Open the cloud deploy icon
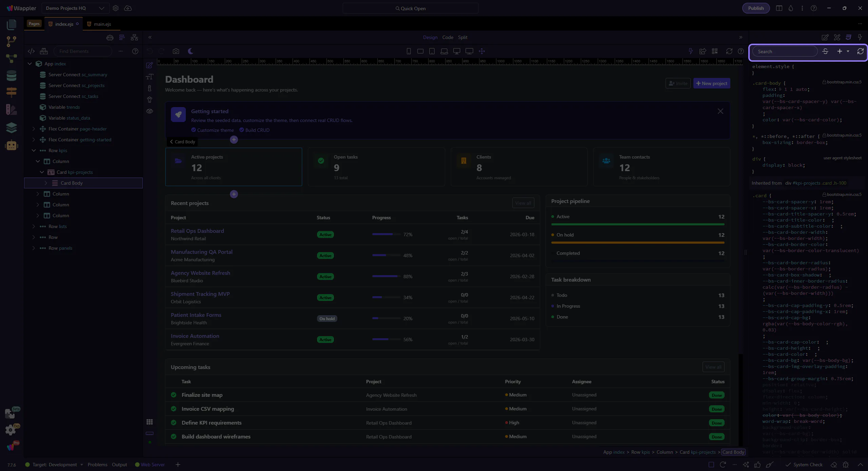Screen dimensions: 868x471 pyautogui.click(x=128, y=8)
